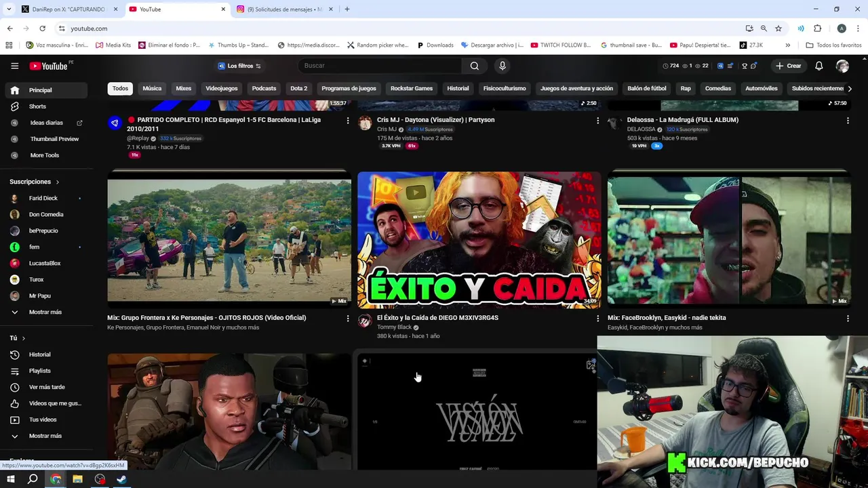This screenshot has height=488, width=868.
Task: Open Windows taskbar search
Action: click(33, 479)
